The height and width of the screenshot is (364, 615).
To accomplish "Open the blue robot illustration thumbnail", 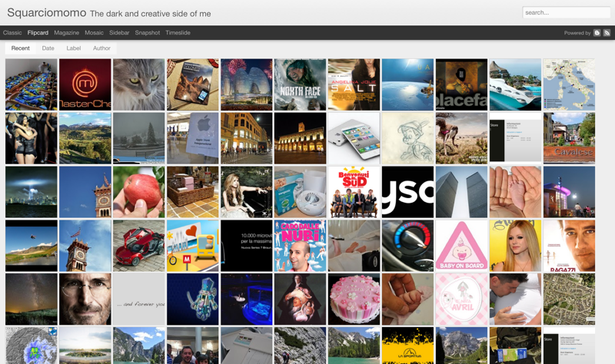I will pos(193,299).
